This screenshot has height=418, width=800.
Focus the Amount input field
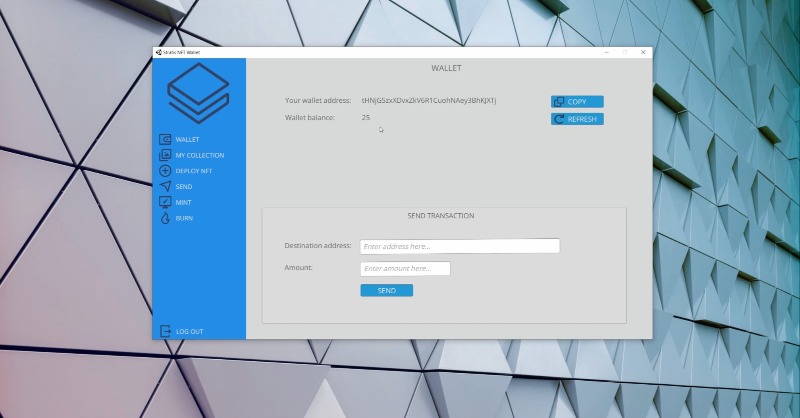tap(405, 268)
